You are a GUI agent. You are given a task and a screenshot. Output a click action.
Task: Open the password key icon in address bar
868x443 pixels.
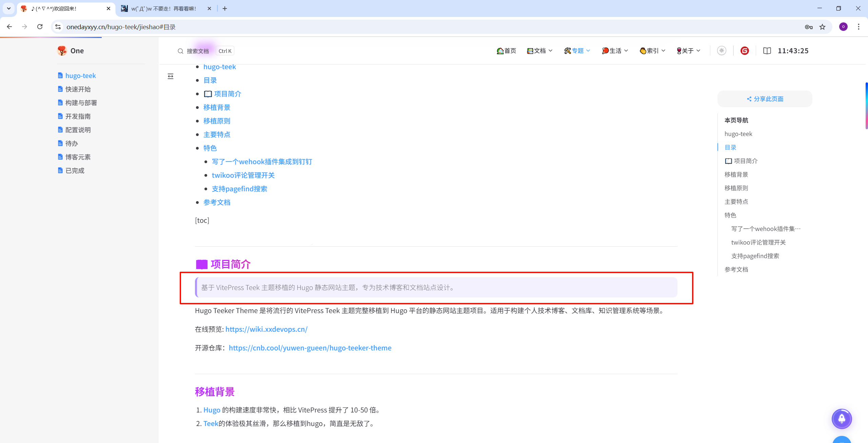809,27
